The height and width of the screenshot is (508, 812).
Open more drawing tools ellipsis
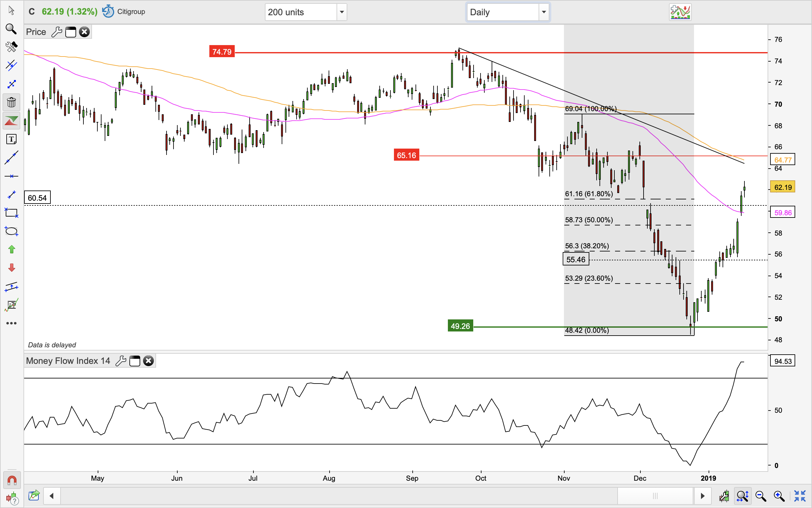(11, 323)
